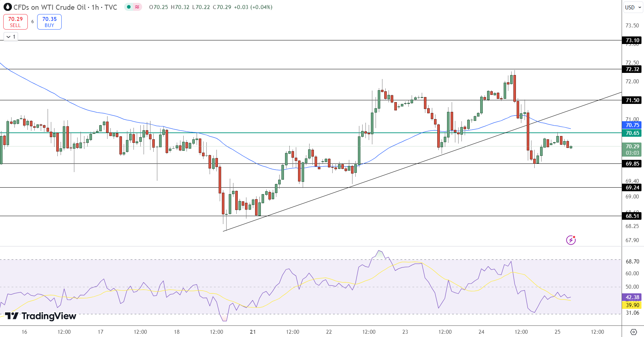Click the green data-feed status dot

point(128,7)
